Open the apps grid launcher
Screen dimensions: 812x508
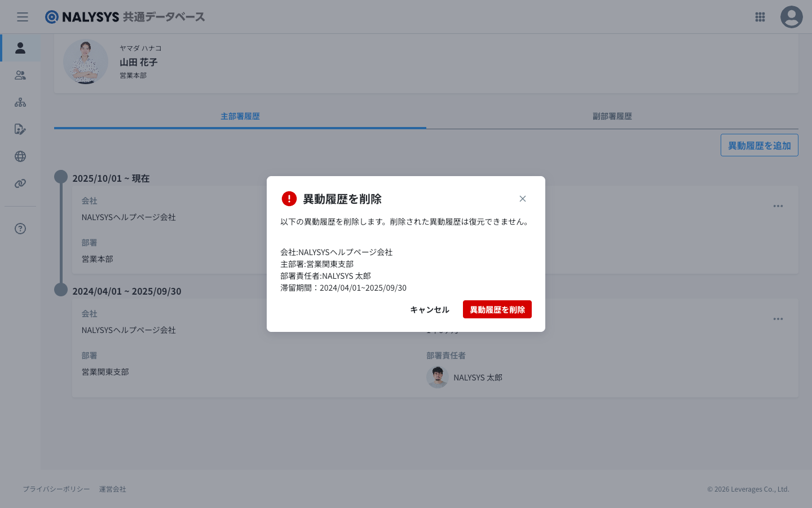point(760,17)
